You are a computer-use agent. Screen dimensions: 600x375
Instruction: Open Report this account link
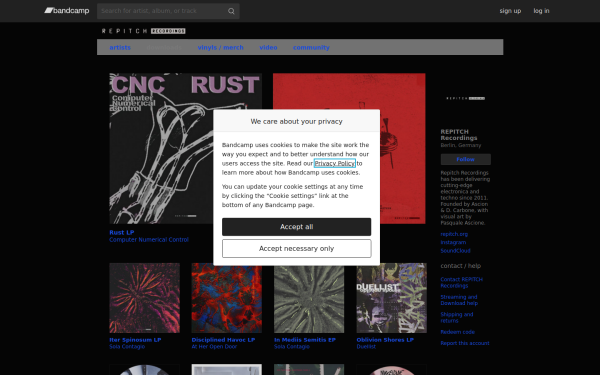(465, 343)
